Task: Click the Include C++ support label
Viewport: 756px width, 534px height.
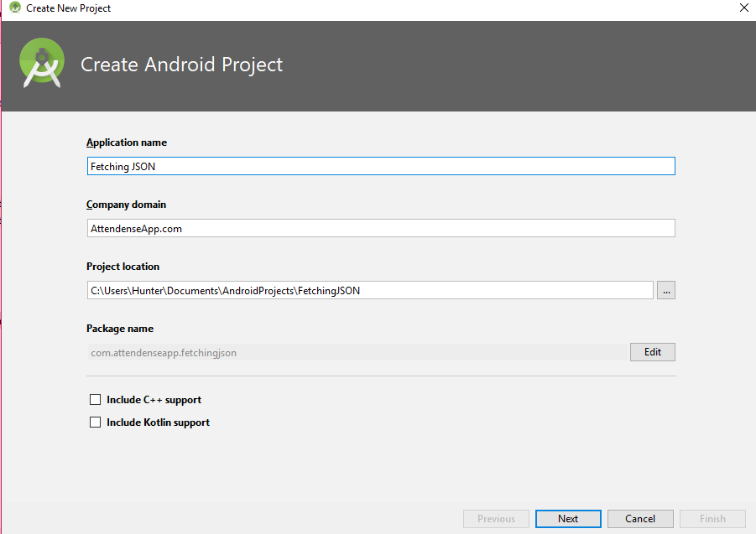Action: [154, 400]
